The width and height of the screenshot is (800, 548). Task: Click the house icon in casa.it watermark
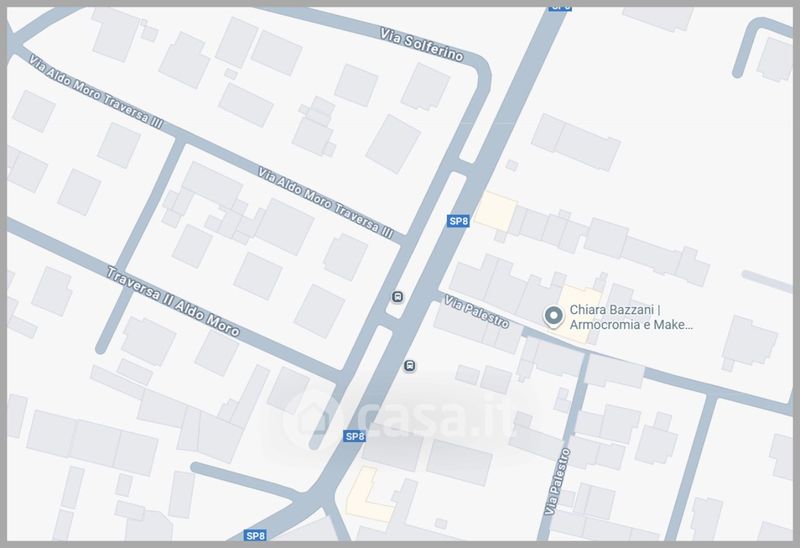[312, 419]
